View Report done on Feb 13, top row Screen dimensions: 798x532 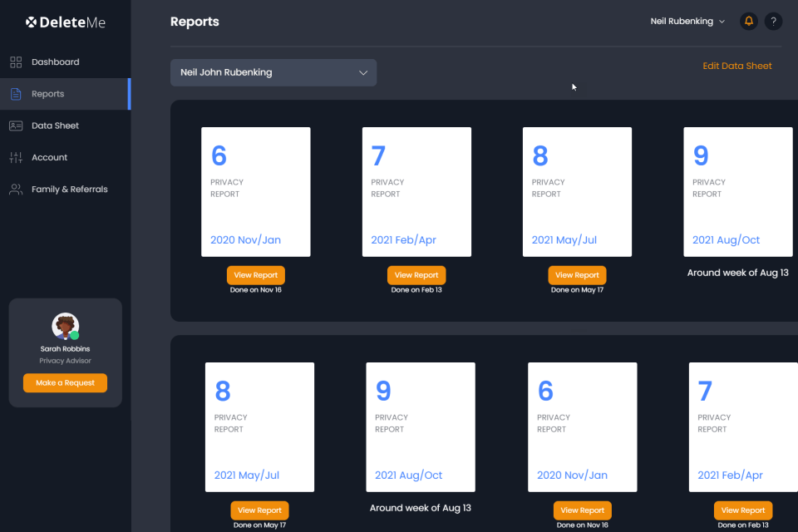(416, 275)
